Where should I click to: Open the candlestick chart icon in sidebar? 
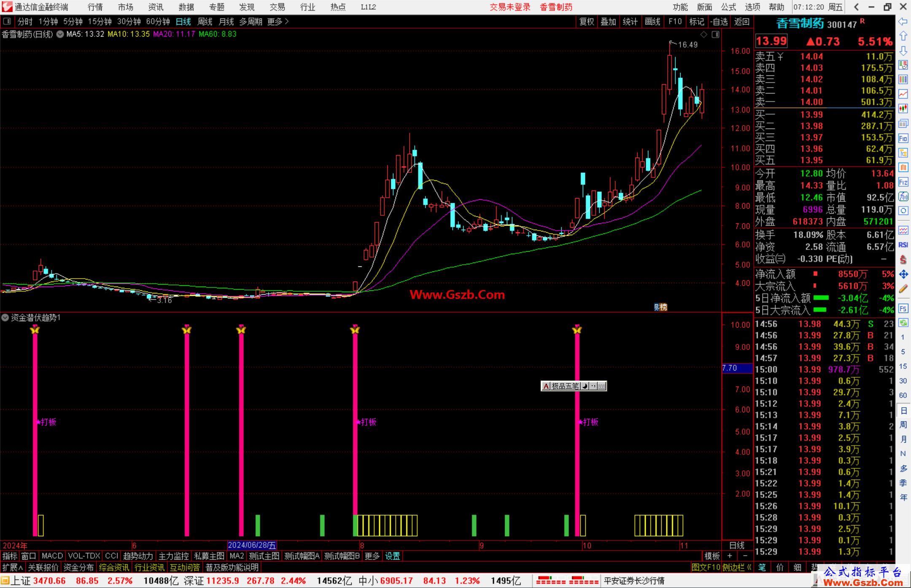[903, 109]
